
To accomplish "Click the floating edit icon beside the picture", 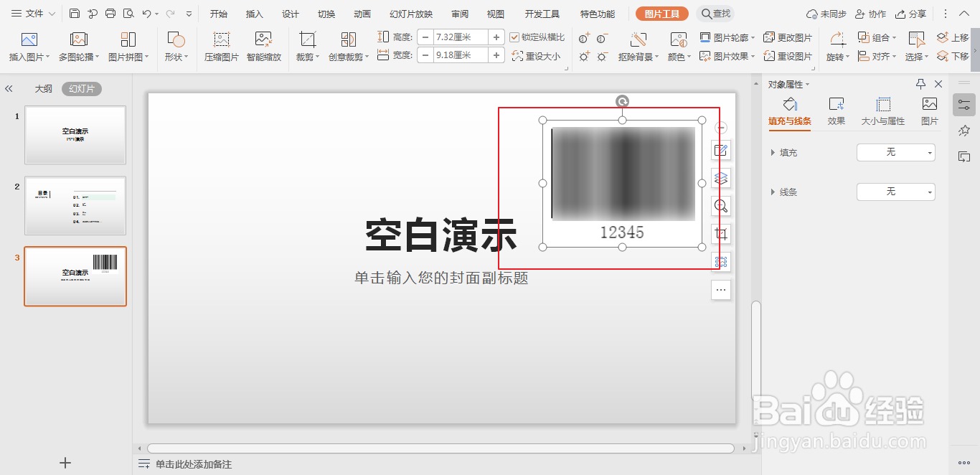I will point(721,150).
